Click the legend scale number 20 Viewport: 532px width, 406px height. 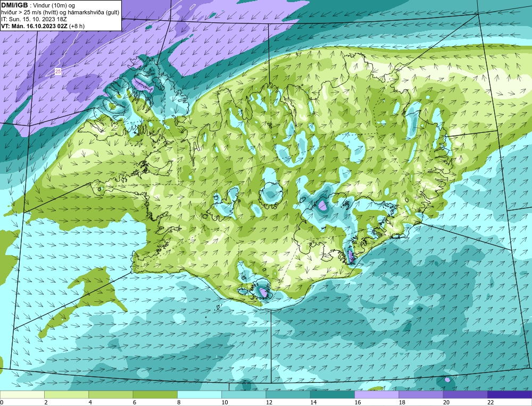click(446, 402)
